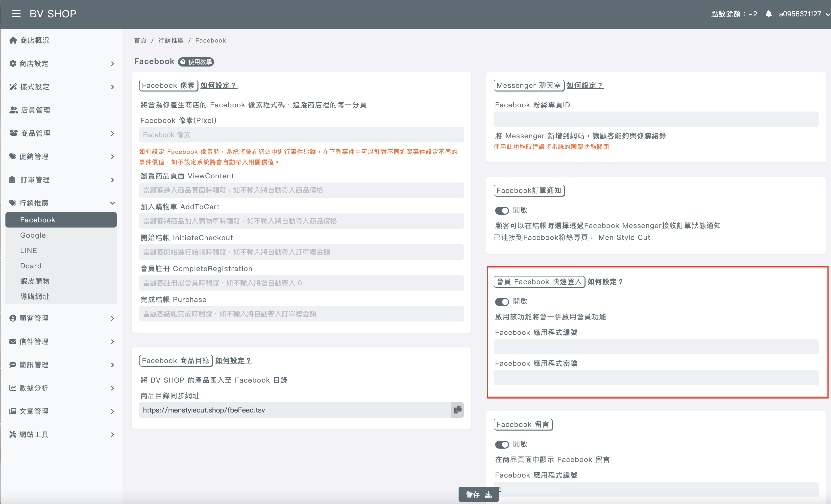Open Facebook 像素 如何設定 link

[x=219, y=86]
